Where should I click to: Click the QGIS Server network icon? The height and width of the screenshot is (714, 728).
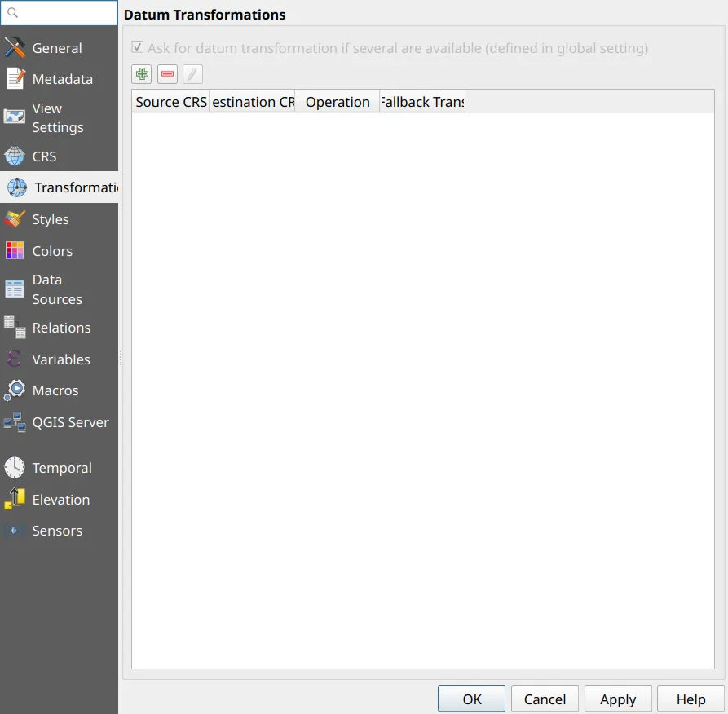coord(15,422)
